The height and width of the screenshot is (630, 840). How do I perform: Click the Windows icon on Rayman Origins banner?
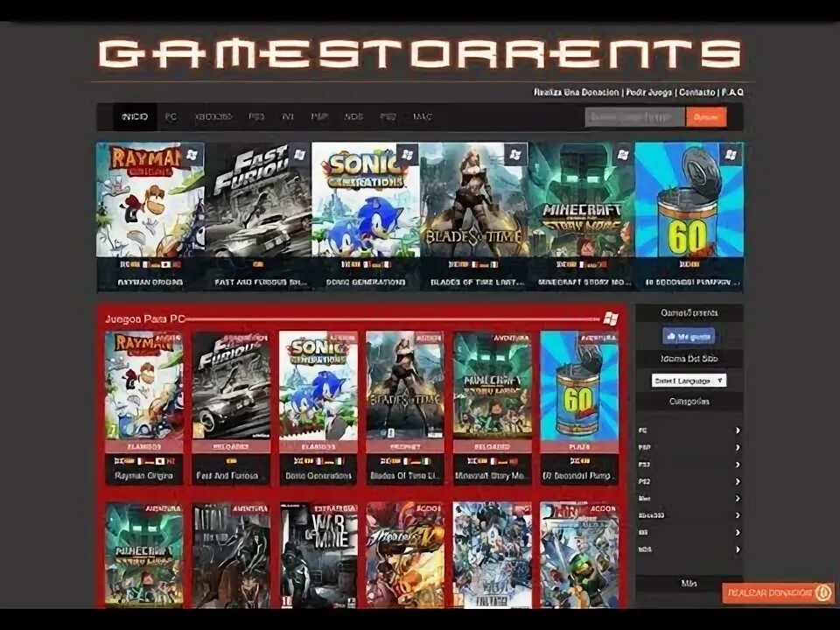[x=192, y=155]
